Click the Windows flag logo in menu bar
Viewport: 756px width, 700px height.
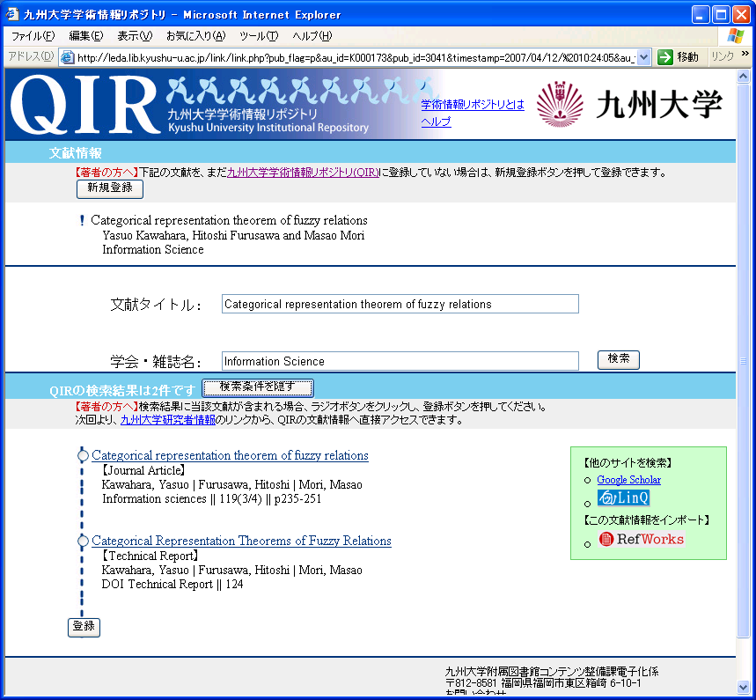tap(736, 35)
